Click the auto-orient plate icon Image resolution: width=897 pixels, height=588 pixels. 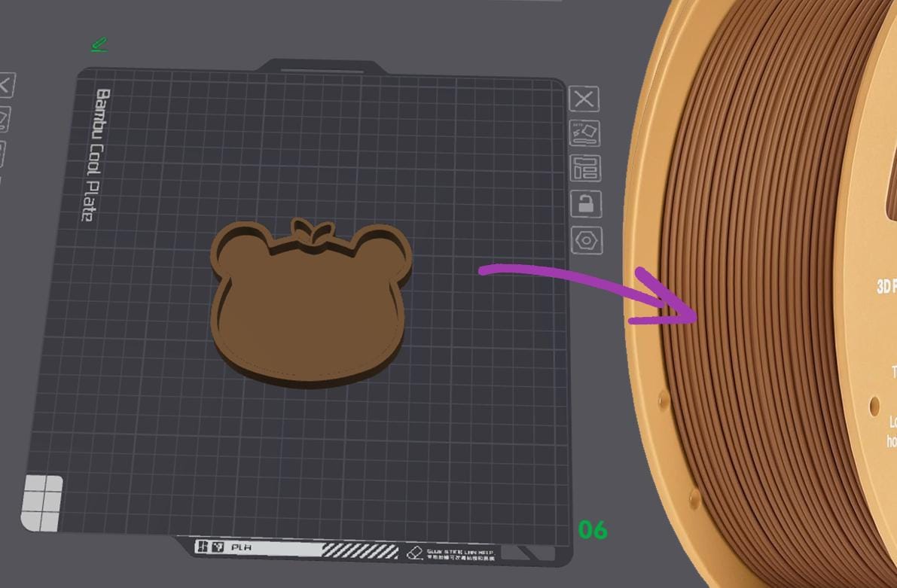(x=584, y=133)
